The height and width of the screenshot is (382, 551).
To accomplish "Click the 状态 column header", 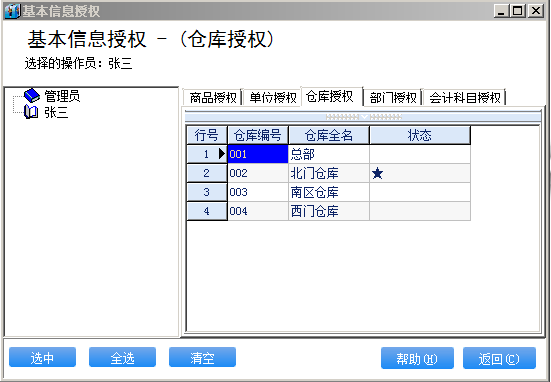I will coord(420,135).
